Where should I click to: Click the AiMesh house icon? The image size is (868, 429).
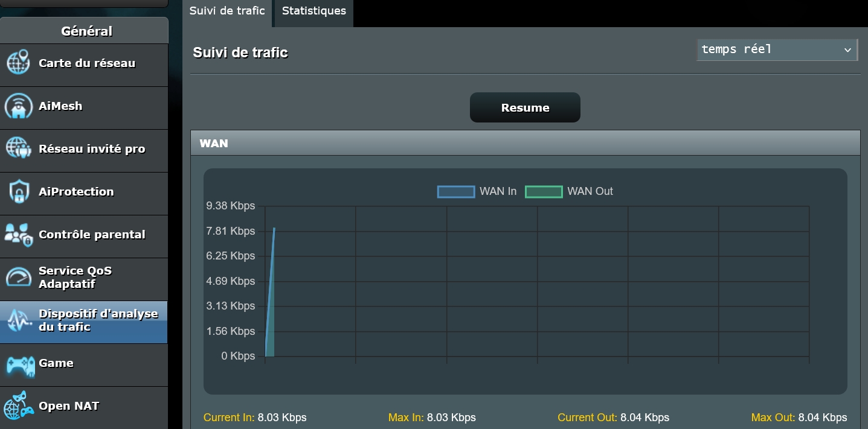(18, 106)
